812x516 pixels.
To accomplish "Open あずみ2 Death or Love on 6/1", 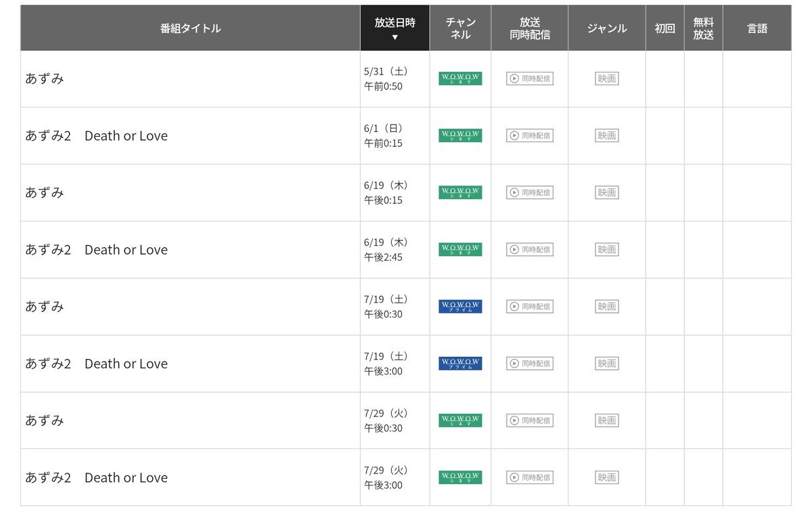I will [x=97, y=135].
